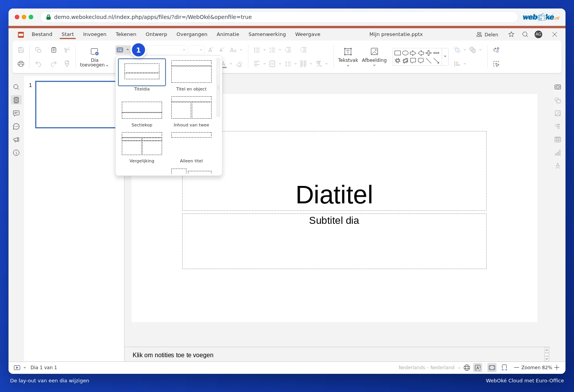Open the Bestand menu
The image size is (574, 392).
pyautogui.click(x=42, y=34)
